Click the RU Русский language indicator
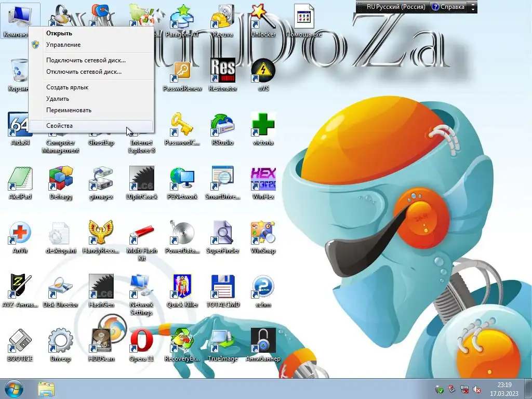 (x=395, y=7)
